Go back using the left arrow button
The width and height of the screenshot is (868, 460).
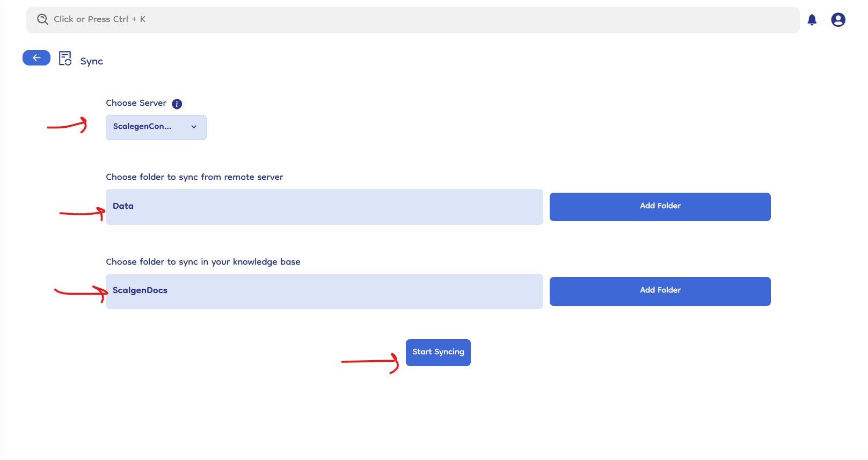tap(37, 58)
